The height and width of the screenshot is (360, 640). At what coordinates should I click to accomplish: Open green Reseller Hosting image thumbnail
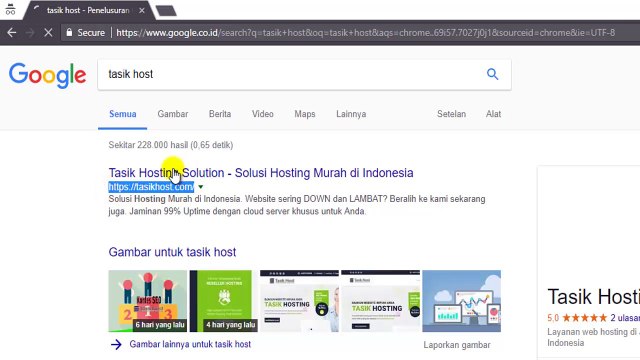pyautogui.click(x=224, y=301)
